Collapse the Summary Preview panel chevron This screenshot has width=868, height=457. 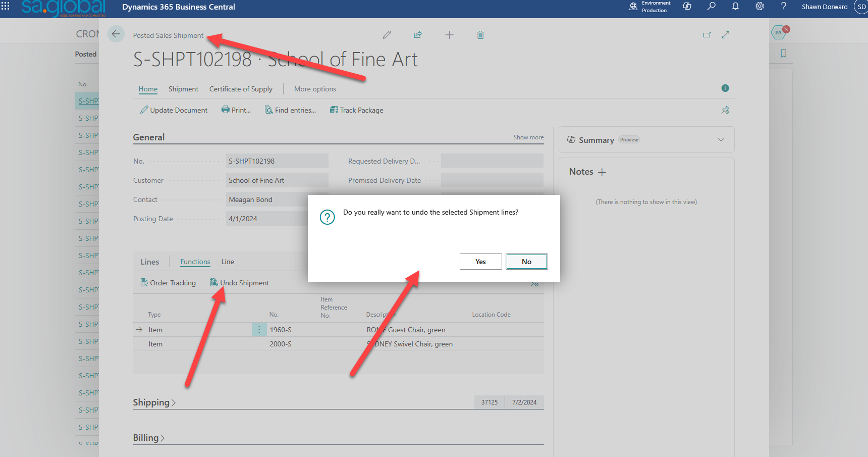pyautogui.click(x=721, y=139)
